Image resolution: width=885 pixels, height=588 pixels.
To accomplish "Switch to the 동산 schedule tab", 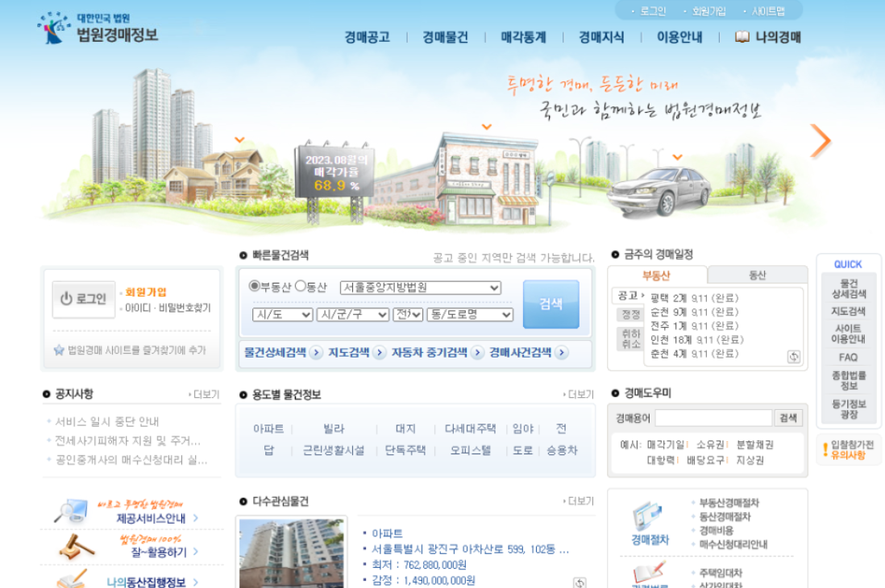I will (x=758, y=275).
